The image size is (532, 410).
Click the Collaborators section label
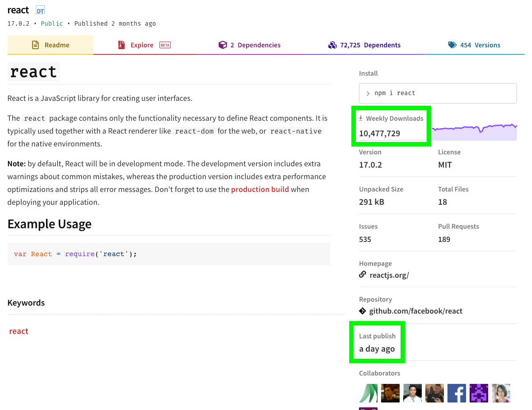click(x=380, y=373)
